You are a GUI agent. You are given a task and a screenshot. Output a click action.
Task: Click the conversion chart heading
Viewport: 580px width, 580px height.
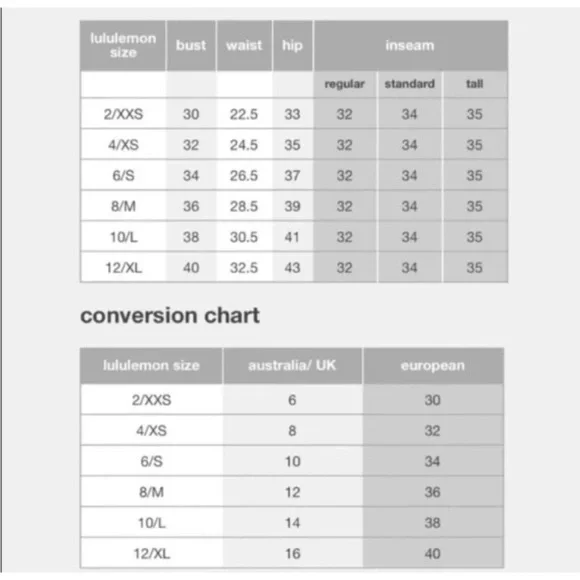point(170,316)
